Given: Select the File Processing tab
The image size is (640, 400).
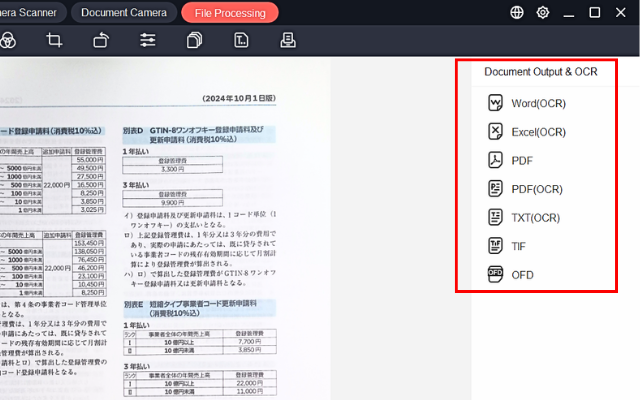Looking at the screenshot, I should 230,13.
